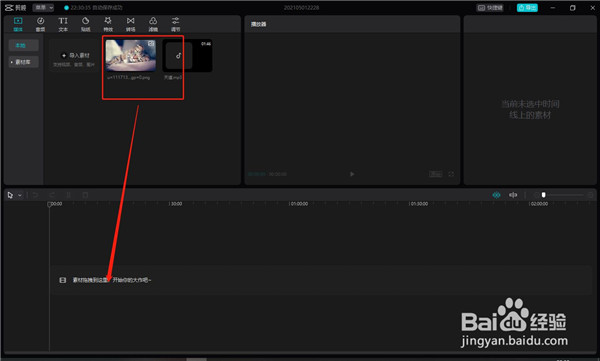
Task: Toggle the preview axis (waveform) icon
Action: [x=513, y=195]
